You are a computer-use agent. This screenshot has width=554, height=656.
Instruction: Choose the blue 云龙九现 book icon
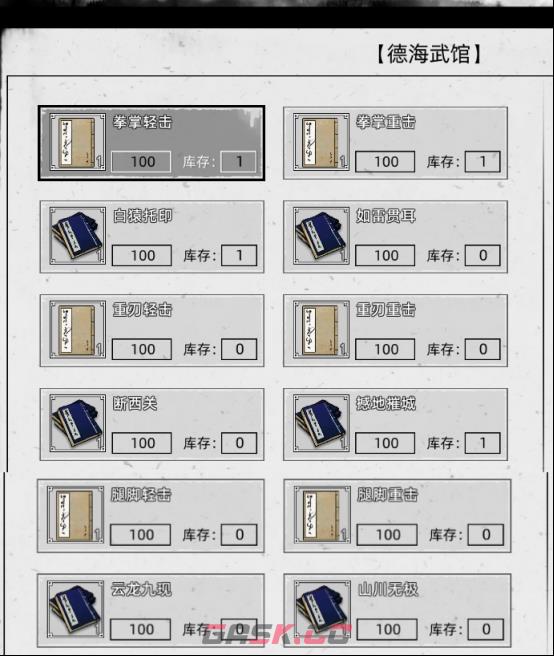(x=75, y=609)
